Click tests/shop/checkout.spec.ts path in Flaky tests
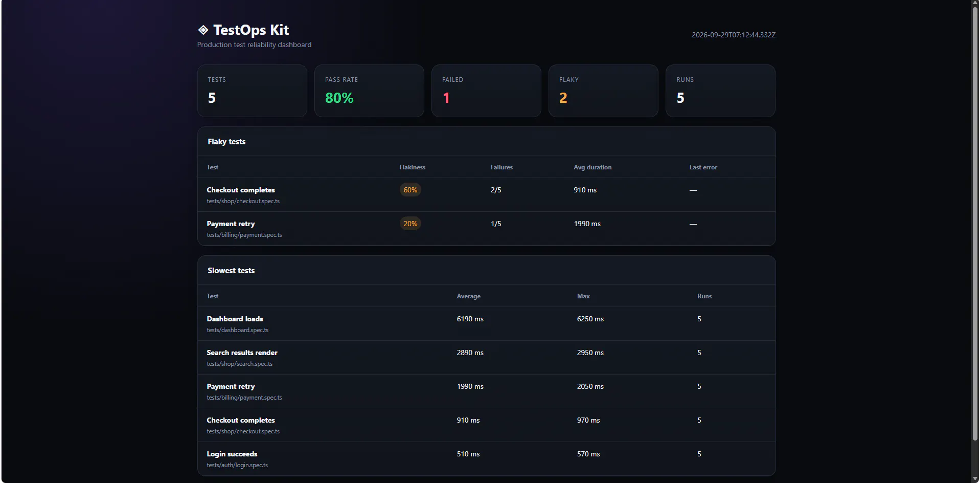Viewport: 980px width, 483px height. pyautogui.click(x=243, y=201)
